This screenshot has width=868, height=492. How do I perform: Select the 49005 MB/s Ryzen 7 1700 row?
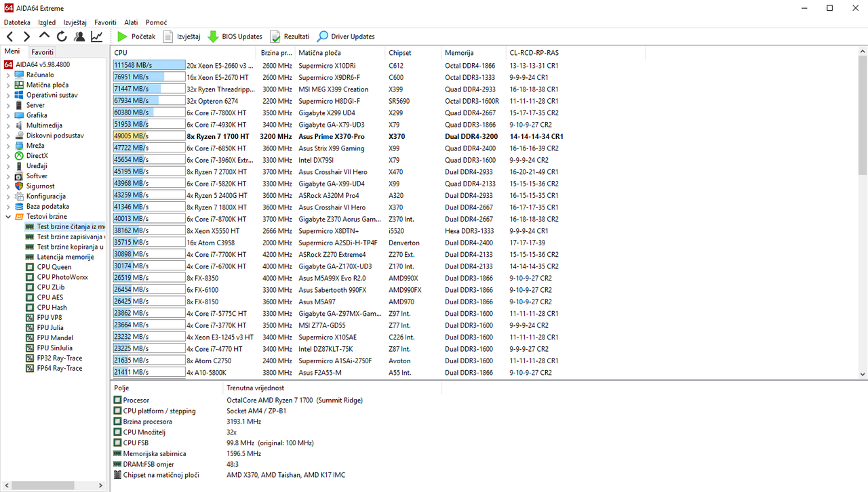click(378, 136)
